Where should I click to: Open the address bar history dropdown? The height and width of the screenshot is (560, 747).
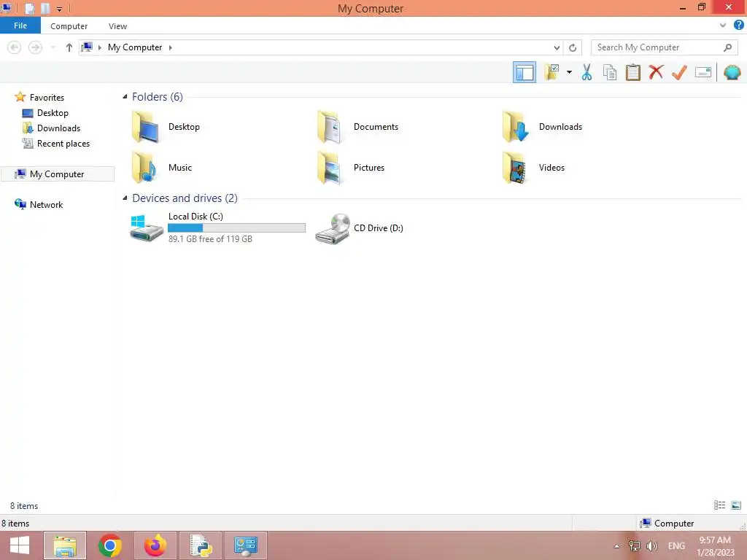click(557, 47)
